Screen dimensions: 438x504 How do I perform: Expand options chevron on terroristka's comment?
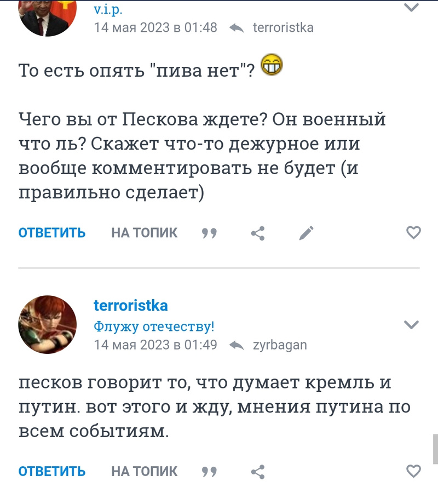tap(411, 324)
